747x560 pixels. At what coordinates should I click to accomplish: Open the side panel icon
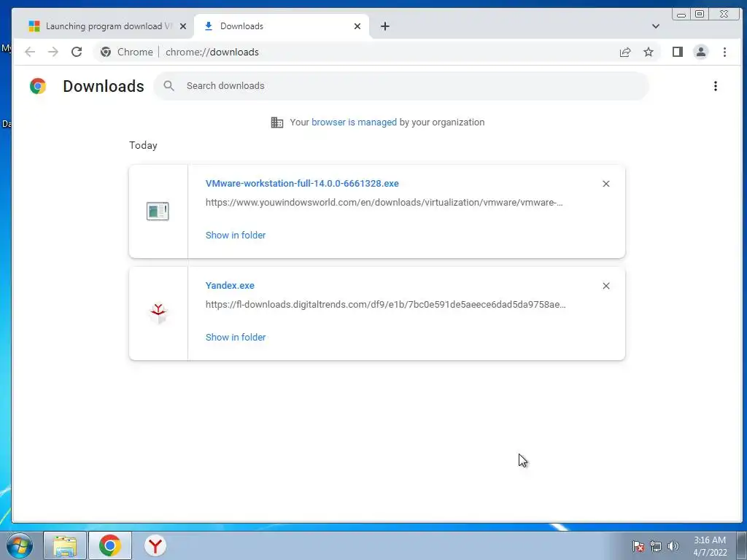point(678,52)
